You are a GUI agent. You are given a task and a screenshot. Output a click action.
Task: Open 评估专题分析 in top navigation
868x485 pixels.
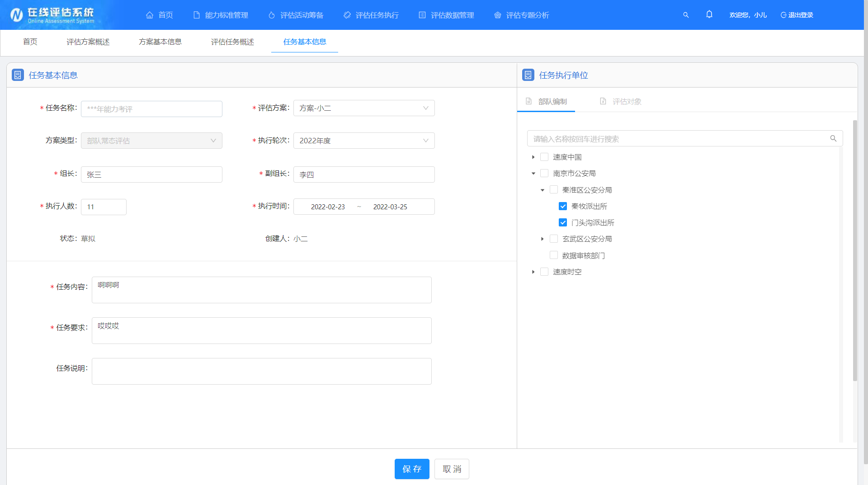pos(522,15)
